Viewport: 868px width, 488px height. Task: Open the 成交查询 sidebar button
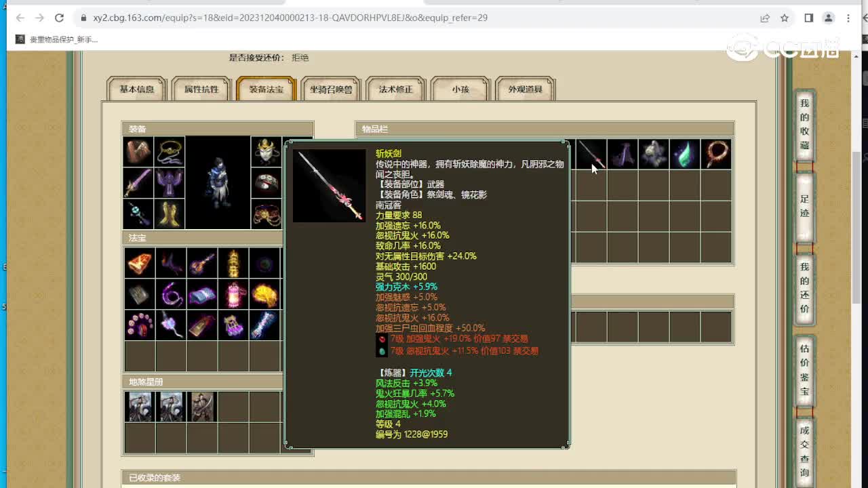[804, 451]
